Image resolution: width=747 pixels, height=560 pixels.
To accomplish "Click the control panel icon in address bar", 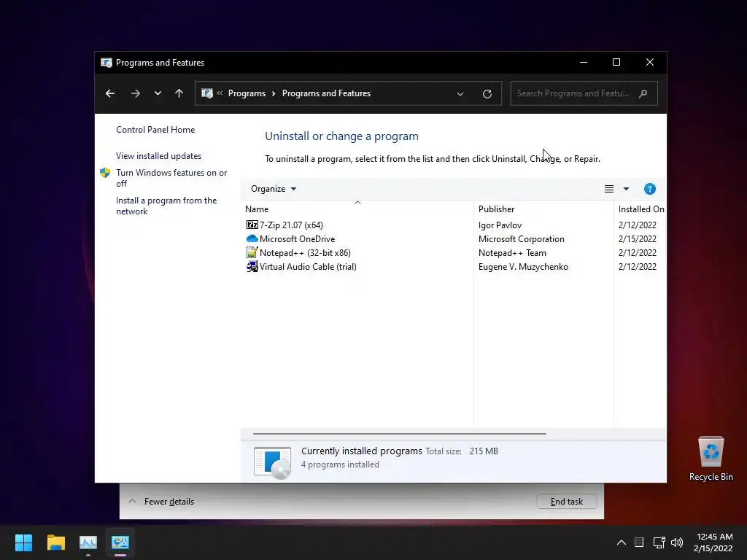I will click(206, 93).
